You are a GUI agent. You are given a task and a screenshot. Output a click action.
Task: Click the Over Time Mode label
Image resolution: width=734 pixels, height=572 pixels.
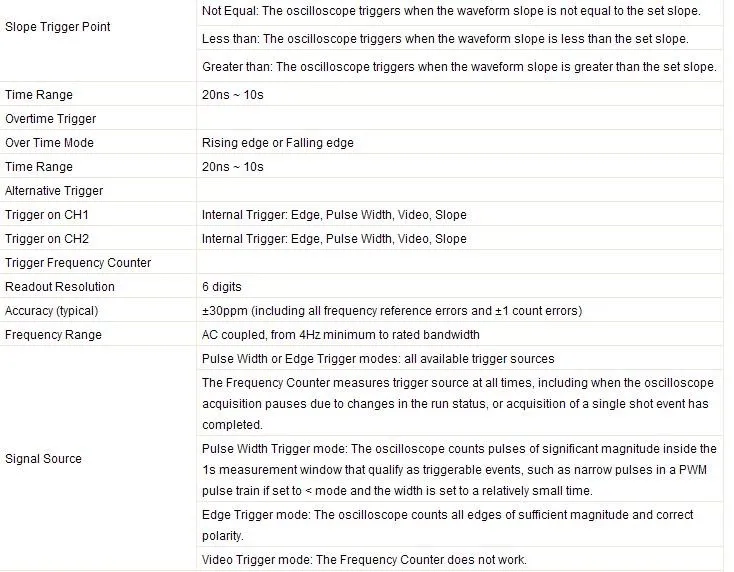tap(49, 143)
